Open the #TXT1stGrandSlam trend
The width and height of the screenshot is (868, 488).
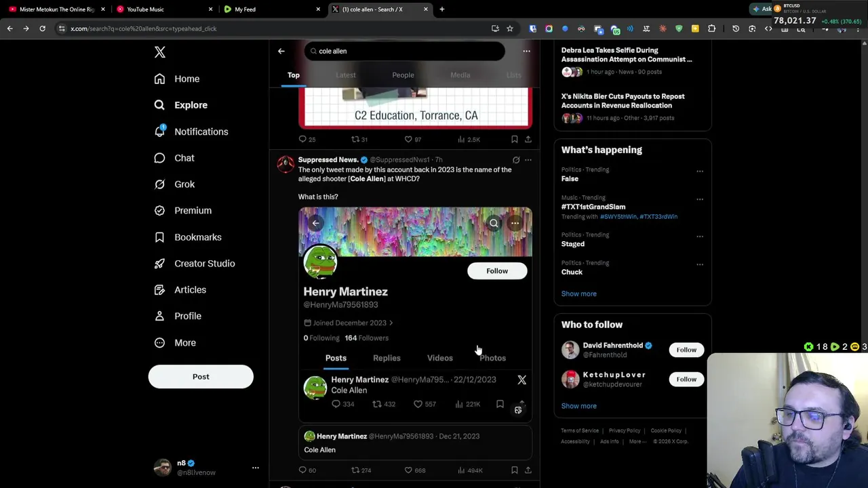(x=593, y=207)
